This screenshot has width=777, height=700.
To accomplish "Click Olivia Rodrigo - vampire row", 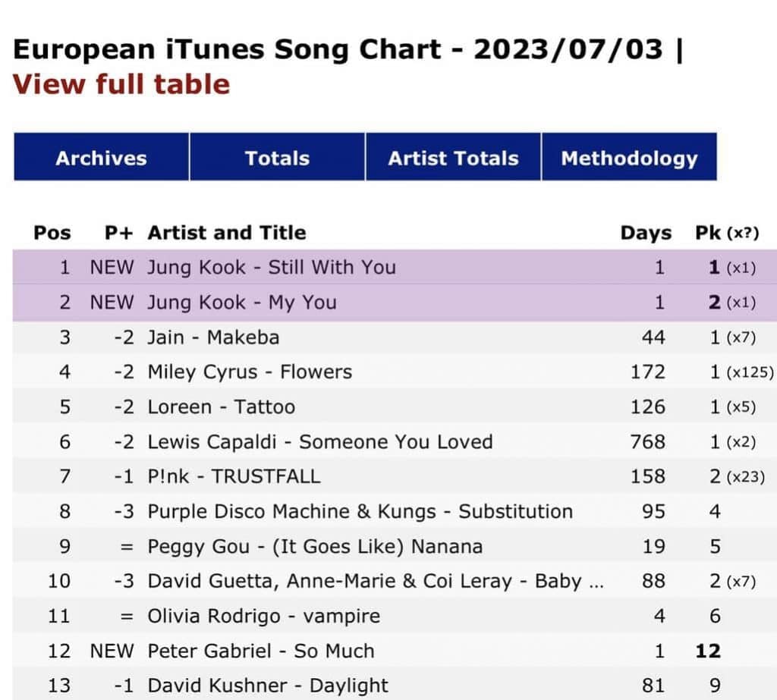I will tap(263, 616).
